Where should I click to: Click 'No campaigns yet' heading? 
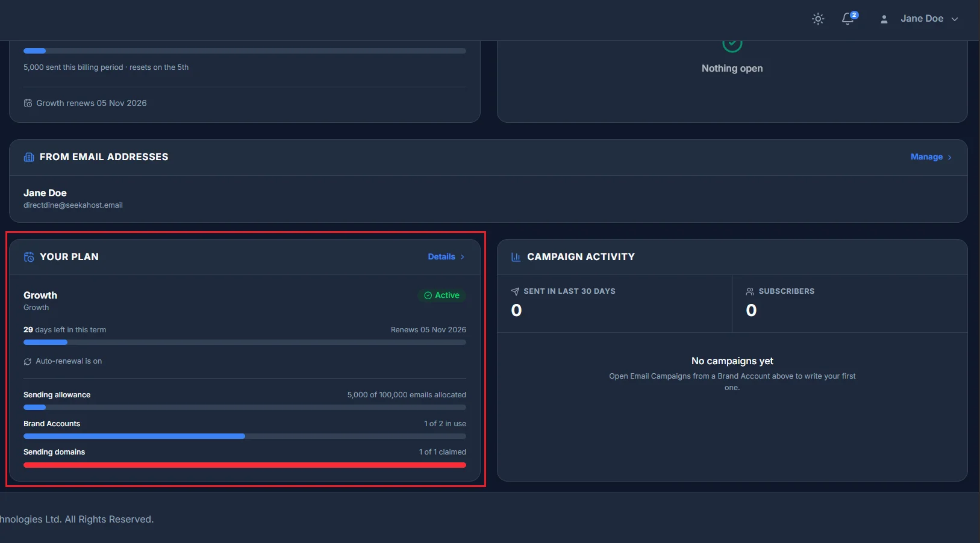732,361
